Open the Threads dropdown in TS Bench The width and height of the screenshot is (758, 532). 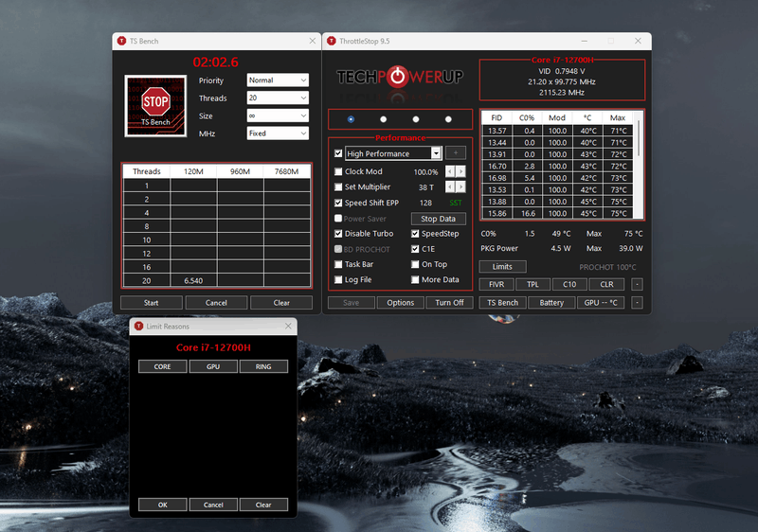(x=278, y=98)
